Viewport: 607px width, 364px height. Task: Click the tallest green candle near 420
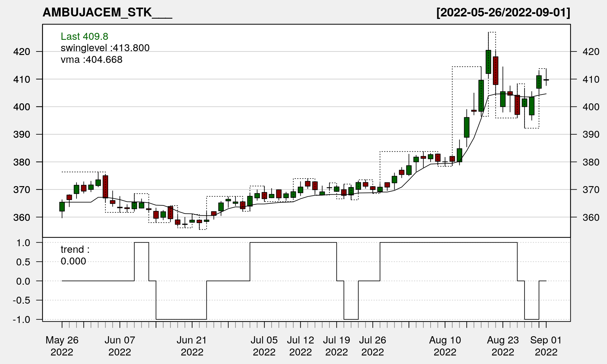488,62
